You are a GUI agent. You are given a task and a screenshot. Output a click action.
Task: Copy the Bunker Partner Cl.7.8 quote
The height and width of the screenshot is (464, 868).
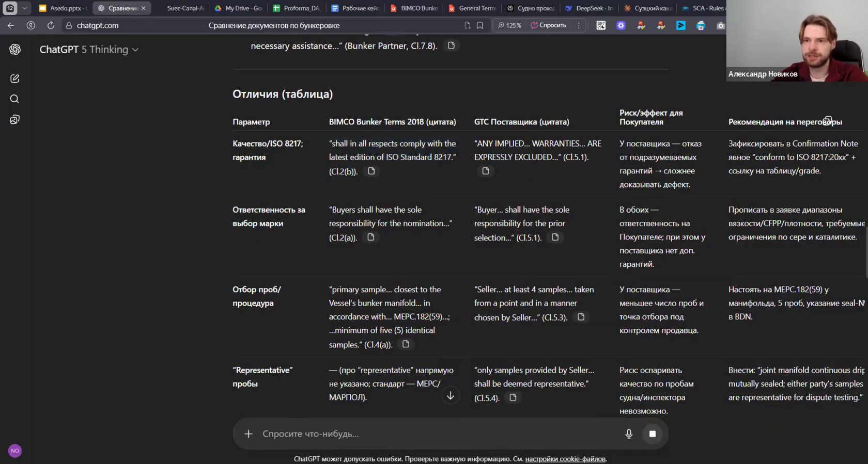coord(451,45)
